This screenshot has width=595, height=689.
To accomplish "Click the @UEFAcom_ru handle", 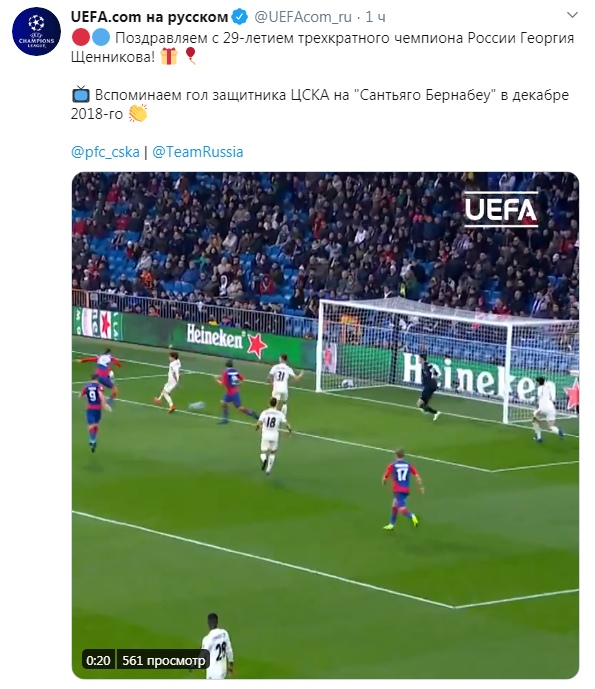I will click(x=303, y=17).
